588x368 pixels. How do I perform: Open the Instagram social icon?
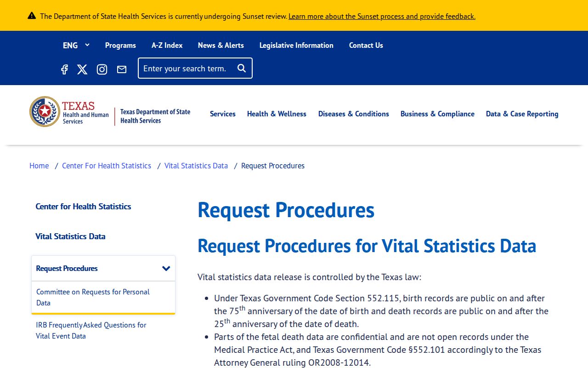102,69
